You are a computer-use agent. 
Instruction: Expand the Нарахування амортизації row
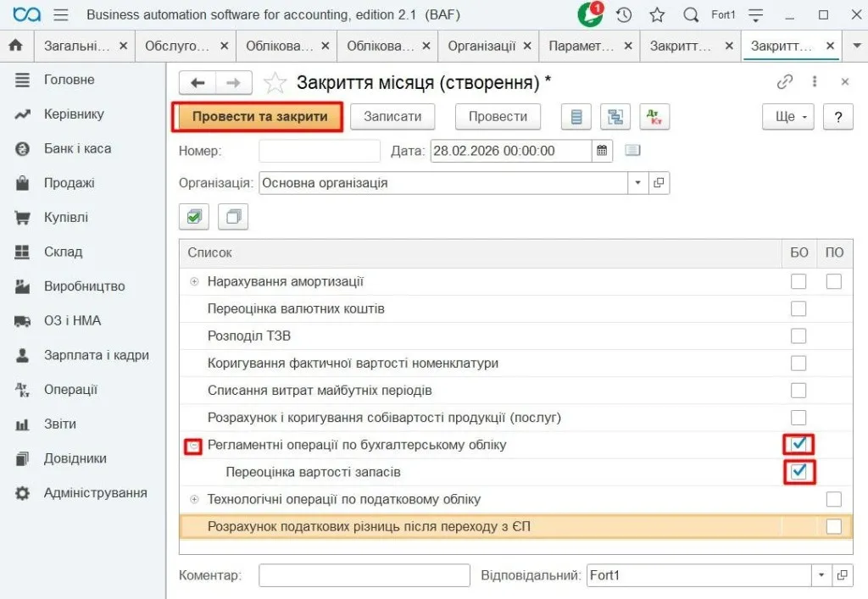[x=194, y=281]
